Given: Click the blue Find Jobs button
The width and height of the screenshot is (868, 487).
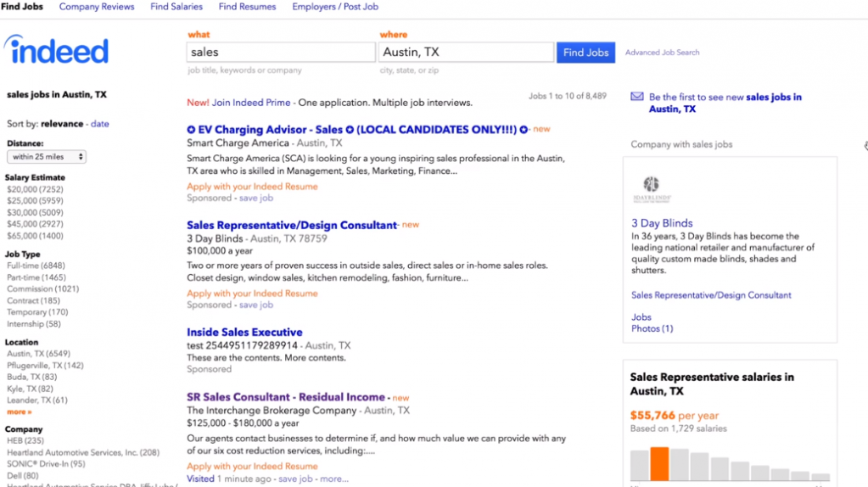Looking at the screenshot, I should click(x=585, y=53).
